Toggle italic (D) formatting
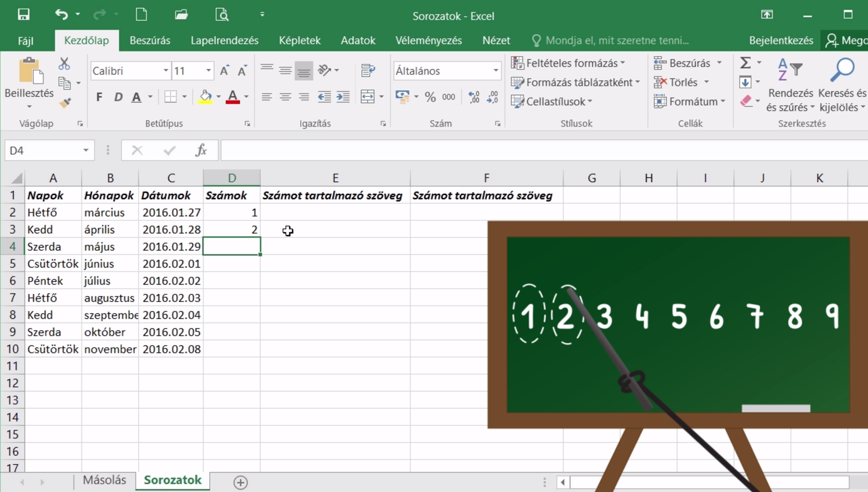 pos(118,97)
